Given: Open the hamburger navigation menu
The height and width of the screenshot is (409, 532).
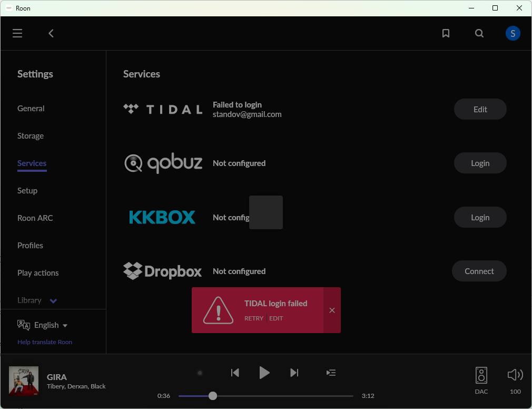Looking at the screenshot, I should 17,33.
